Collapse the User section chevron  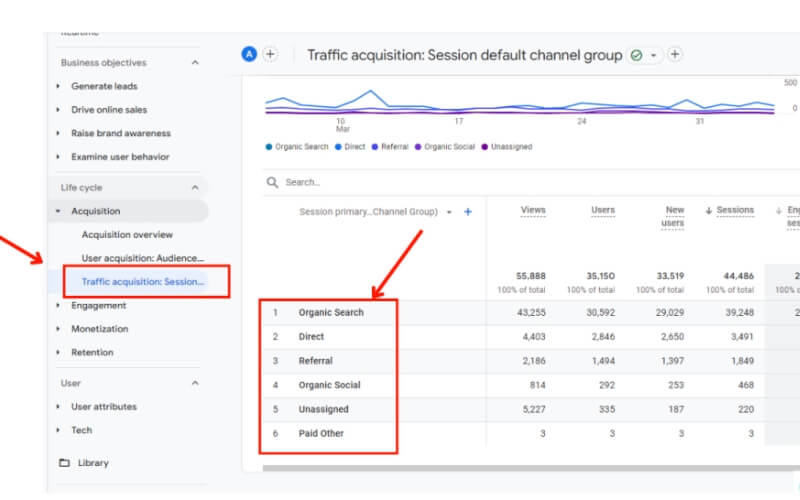pos(195,383)
